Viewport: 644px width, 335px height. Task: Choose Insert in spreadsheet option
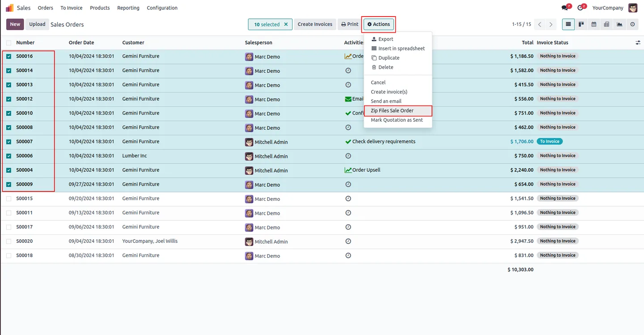pyautogui.click(x=398, y=48)
